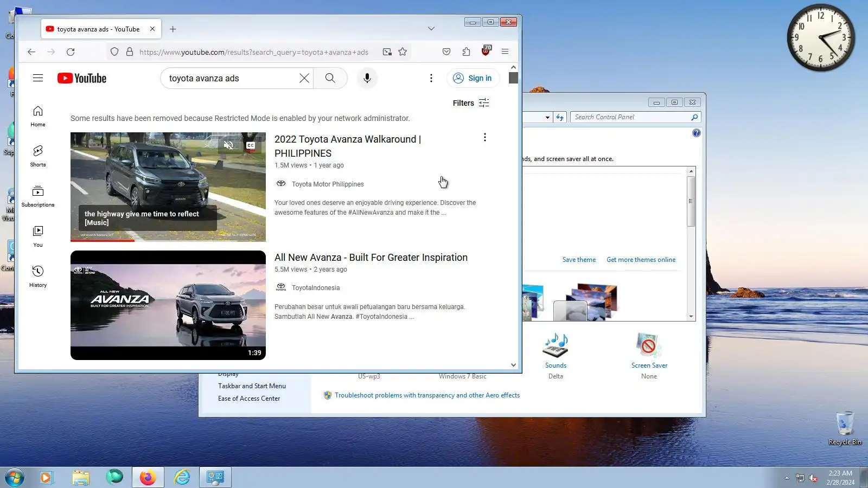The image size is (868, 488).
Task: Click YouTube page scroll down arrow
Action: (x=513, y=365)
